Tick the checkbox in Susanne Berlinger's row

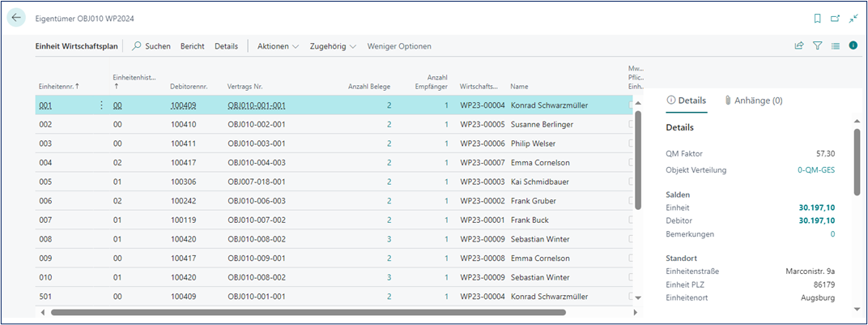point(632,124)
